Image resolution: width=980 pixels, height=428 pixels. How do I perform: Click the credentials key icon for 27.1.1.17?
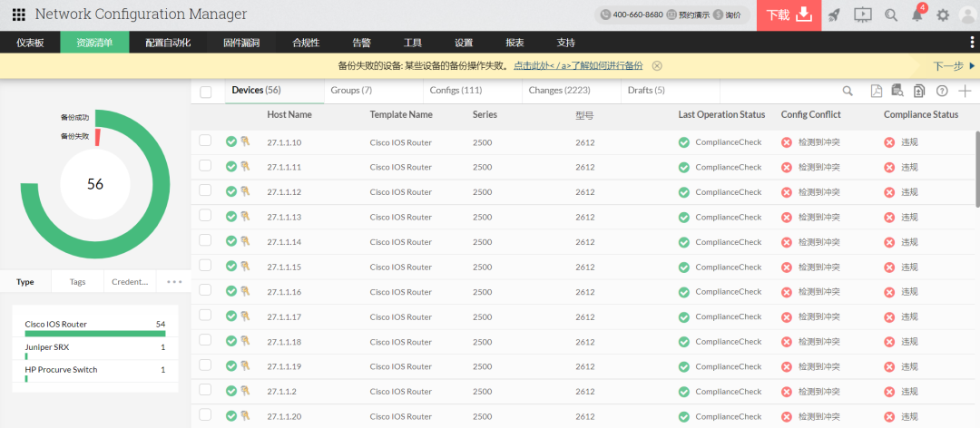click(x=245, y=316)
